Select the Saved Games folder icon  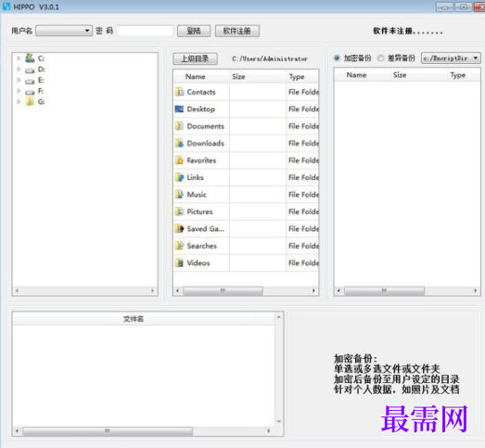coord(179,228)
